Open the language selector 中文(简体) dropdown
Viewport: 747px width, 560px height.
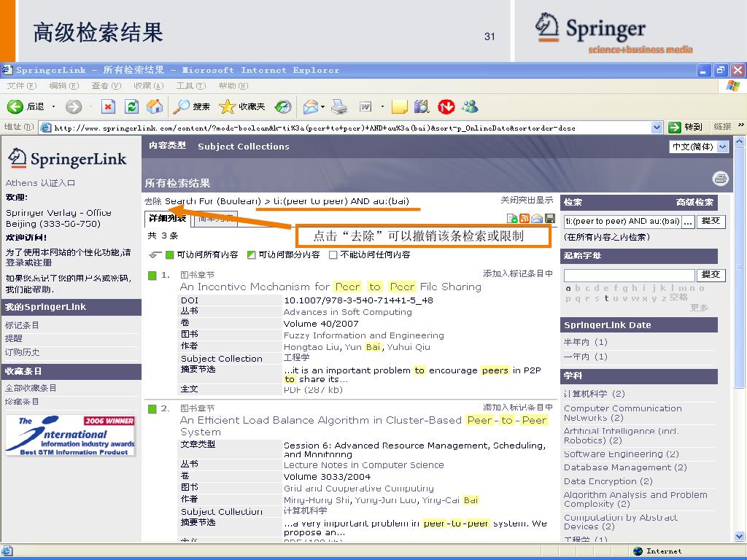click(x=699, y=147)
